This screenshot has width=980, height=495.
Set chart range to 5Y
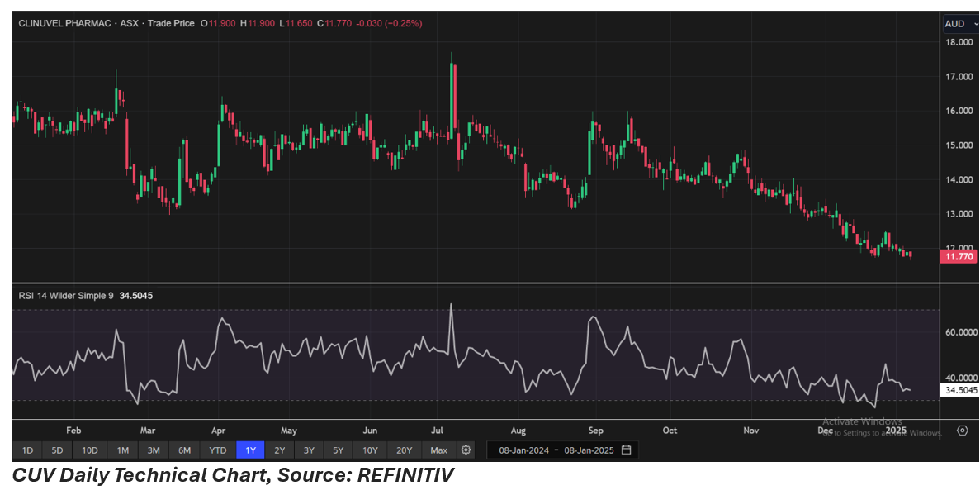pos(338,450)
